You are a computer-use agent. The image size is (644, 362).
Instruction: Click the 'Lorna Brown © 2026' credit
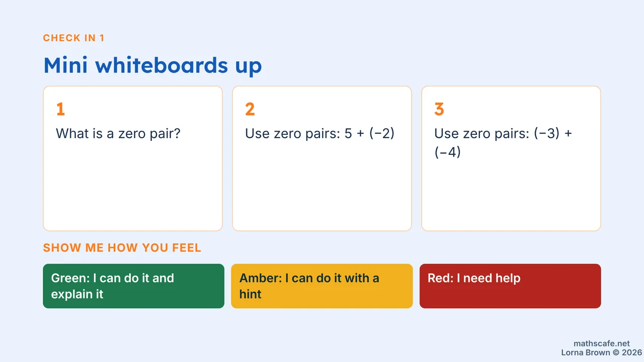coord(602,352)
